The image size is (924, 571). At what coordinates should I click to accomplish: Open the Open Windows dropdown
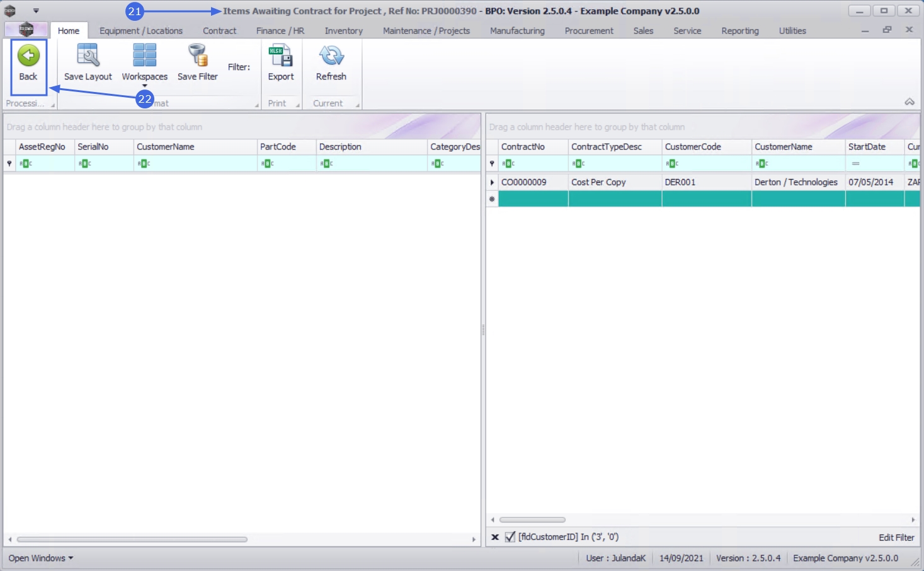(x=41, y=558)
